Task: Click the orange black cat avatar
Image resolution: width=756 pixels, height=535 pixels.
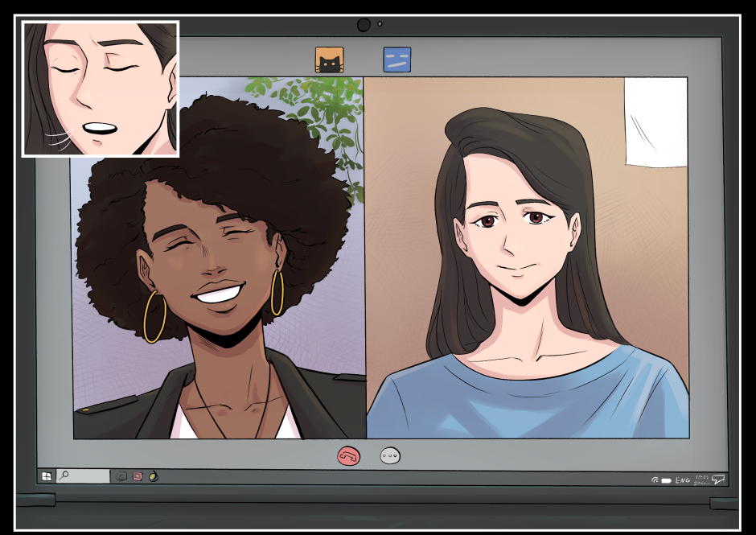Action: tap(329, 60)
